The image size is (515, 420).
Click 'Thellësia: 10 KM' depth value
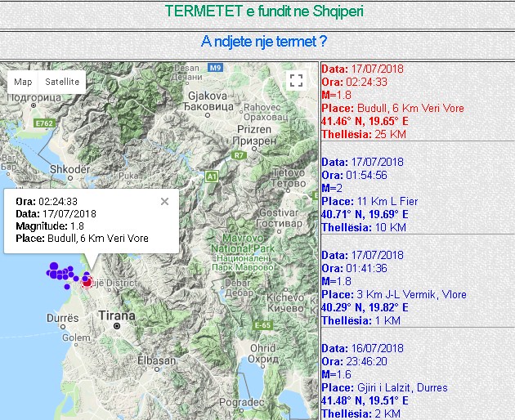pos(364,228)
